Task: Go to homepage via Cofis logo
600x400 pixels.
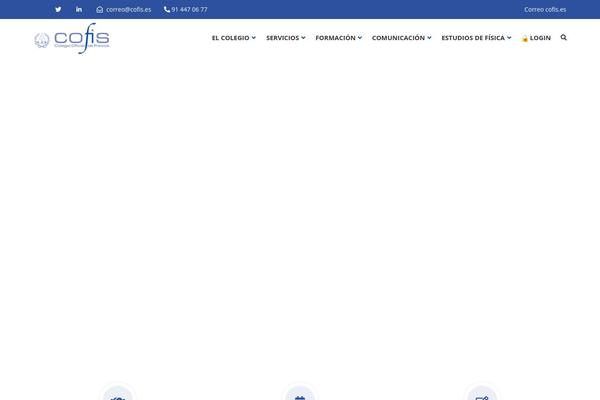Action: click(x=72, y=38)
